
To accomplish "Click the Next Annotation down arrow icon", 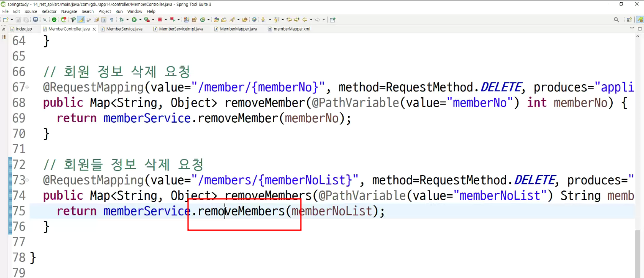I will point(264,19).
